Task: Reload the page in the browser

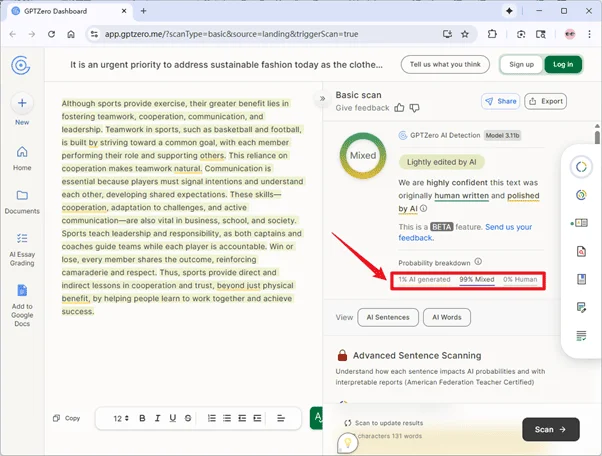Action: [51, 34]
